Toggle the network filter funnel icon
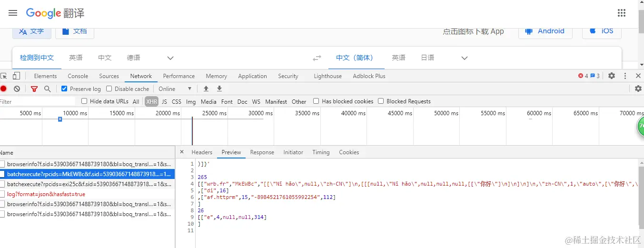This screenshot has width=644, height=248. [x=34, y=89]
